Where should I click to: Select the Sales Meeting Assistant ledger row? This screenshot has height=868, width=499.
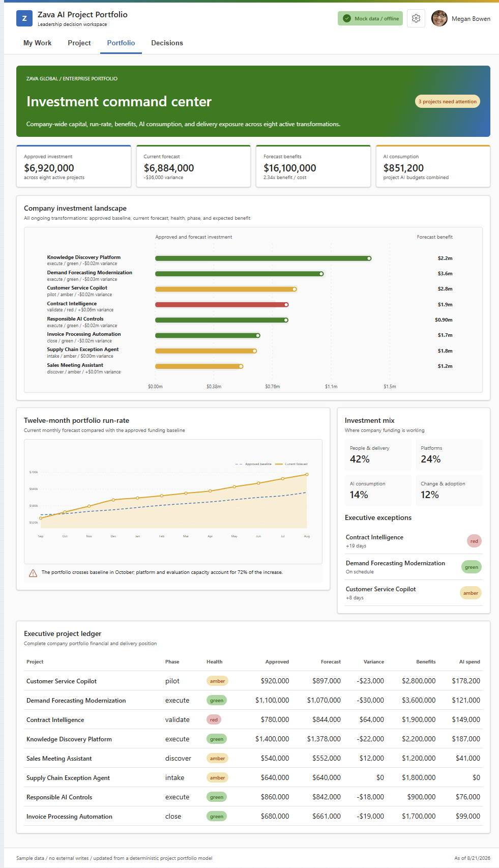point(253,758)
